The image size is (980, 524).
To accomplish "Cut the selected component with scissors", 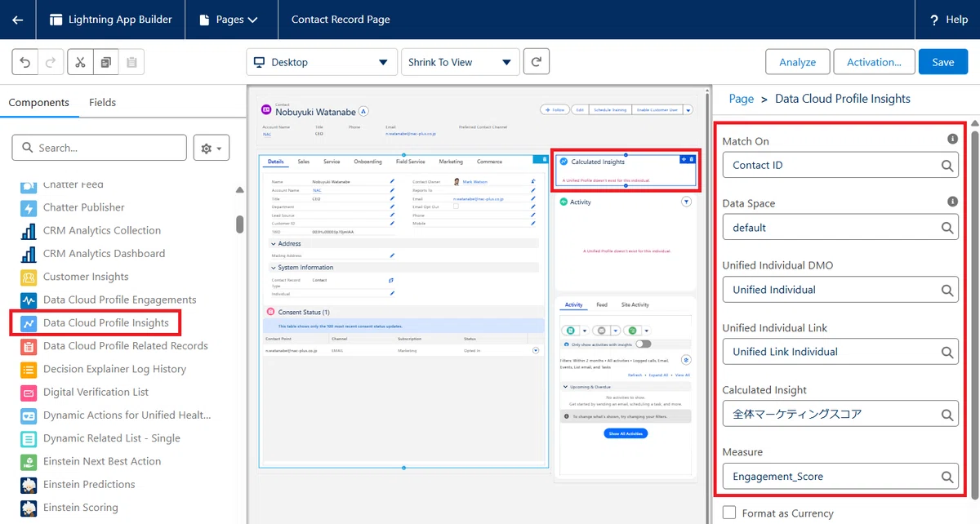I will (x=81, y=62).
